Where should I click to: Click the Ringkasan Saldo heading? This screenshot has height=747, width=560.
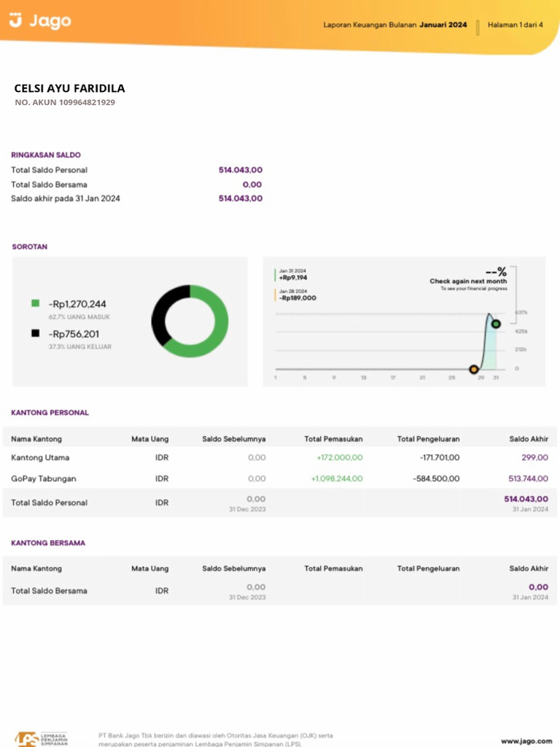click(46, 155)
